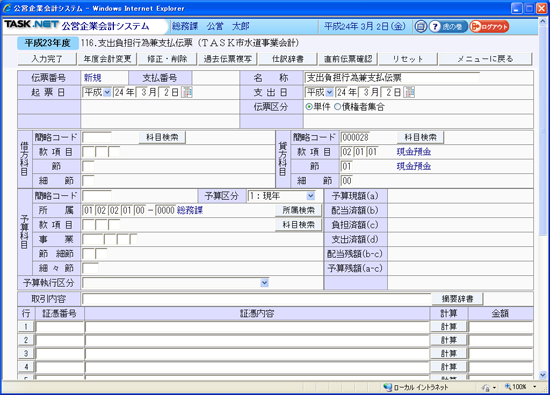Click the 所属検索 button

299,210
